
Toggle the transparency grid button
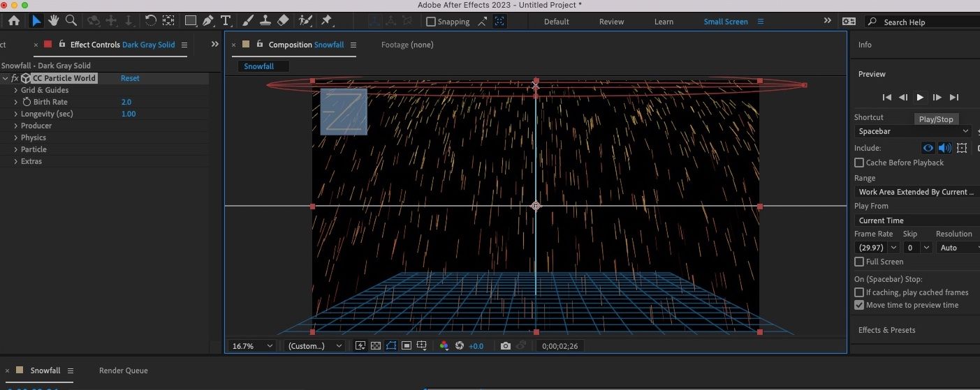pos(376,346)
